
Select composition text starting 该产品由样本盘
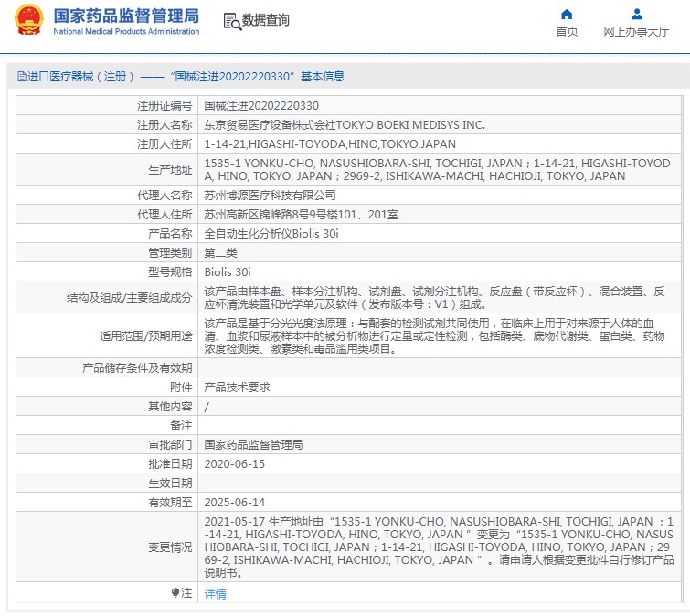[434, 298]
